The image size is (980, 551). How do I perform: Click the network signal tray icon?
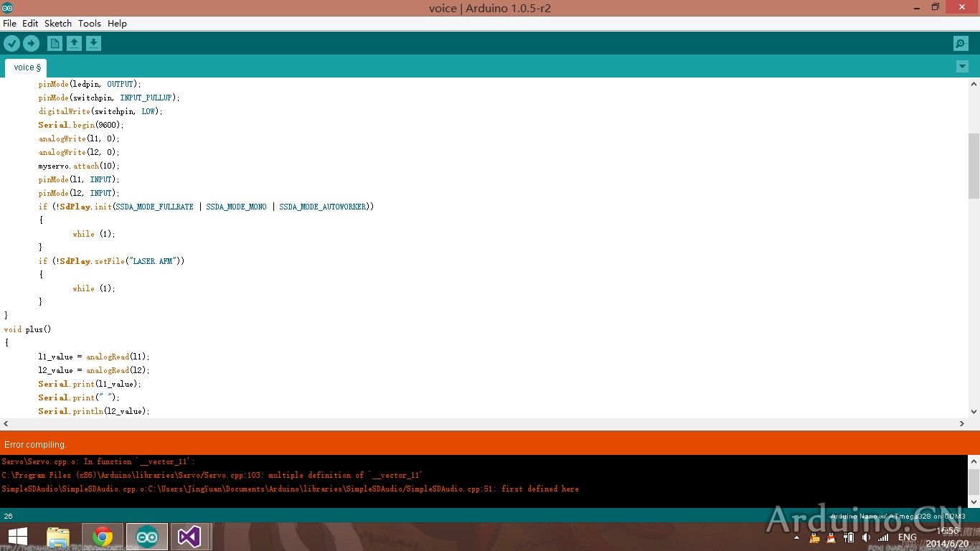(883, 537)
